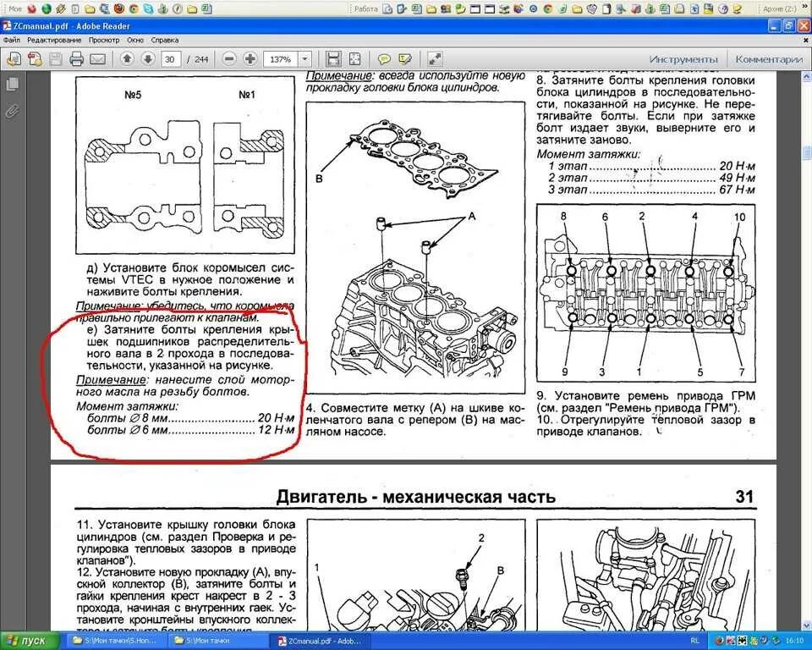Go to next page arrow button
This screenshot has width=812, height=650.
click(x=147, y=59)
